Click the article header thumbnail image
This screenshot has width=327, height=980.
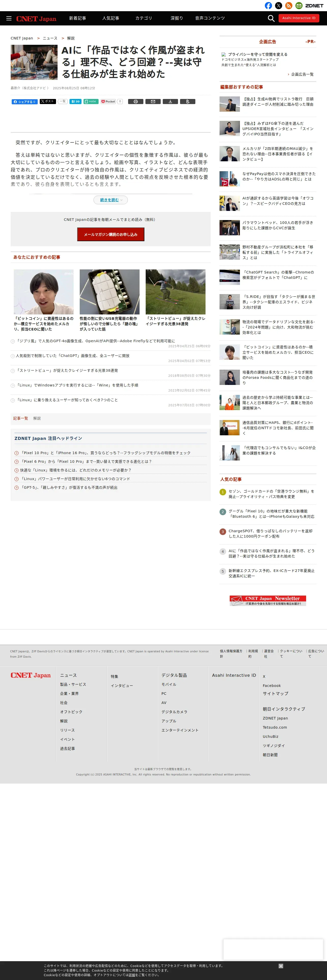[34, 62]
